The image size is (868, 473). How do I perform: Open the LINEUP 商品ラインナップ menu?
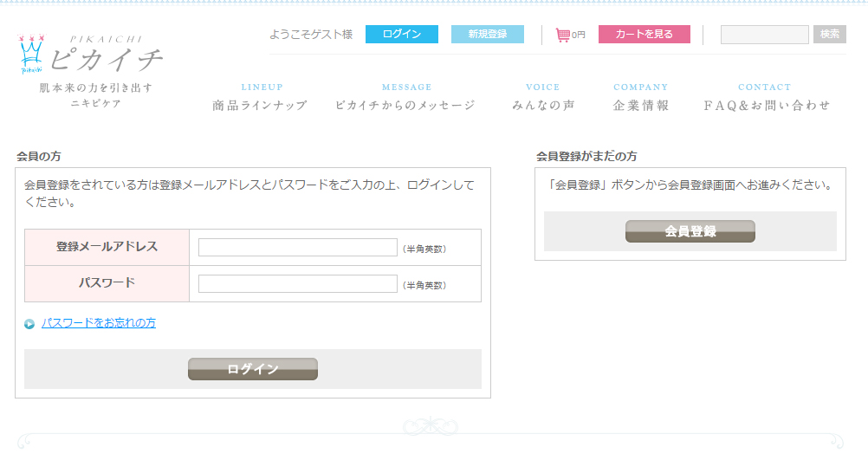[x=261, y=98]
